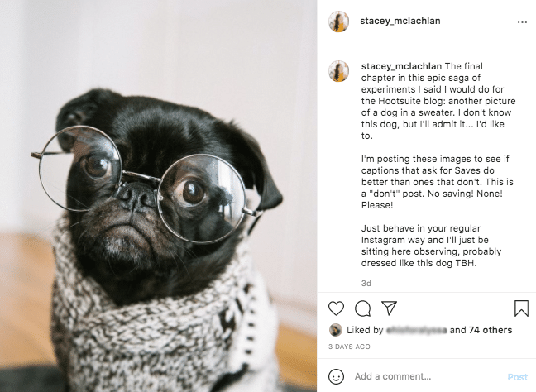Save the post using the bookmark icon

(521, 308)
